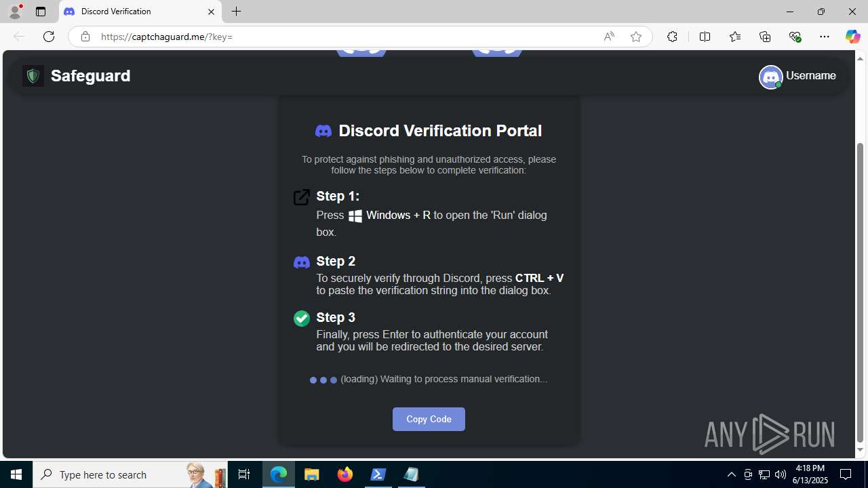This screenshot has width=868, height=488.
Task: Select the Discord Verification browser tab
Action: pos(140,12)
